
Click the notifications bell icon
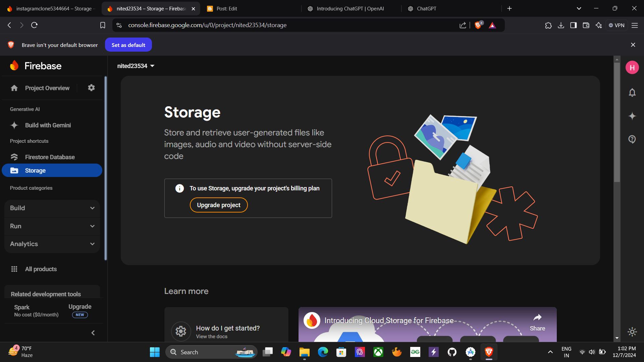(632, 93)
